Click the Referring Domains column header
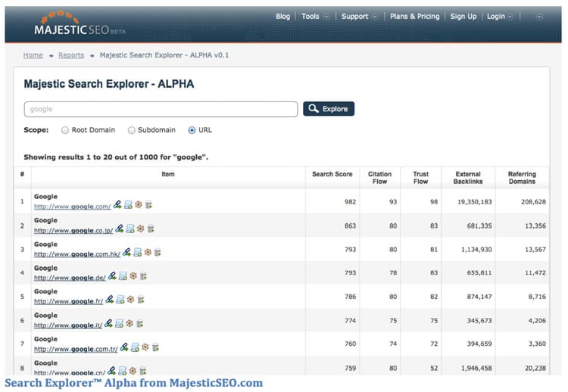 (522, 178)
